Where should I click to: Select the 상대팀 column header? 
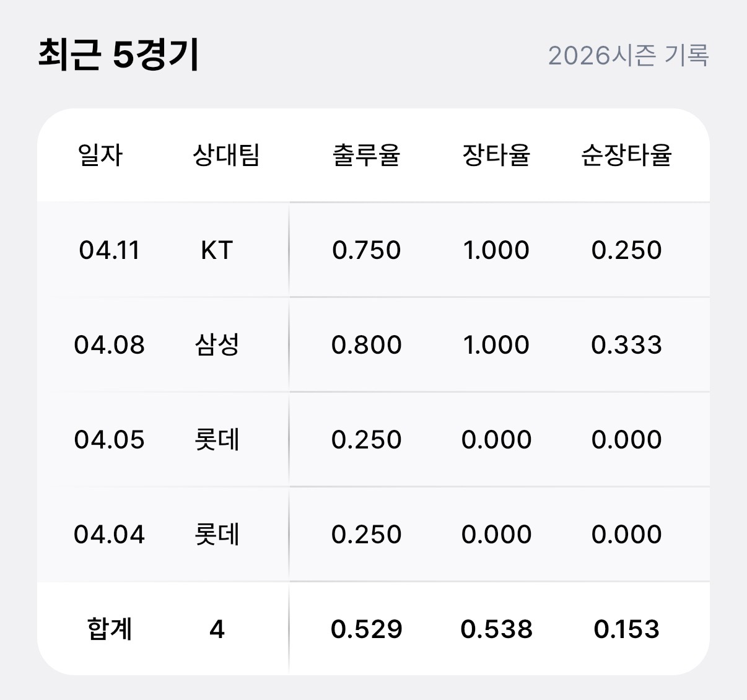point(226,155)
